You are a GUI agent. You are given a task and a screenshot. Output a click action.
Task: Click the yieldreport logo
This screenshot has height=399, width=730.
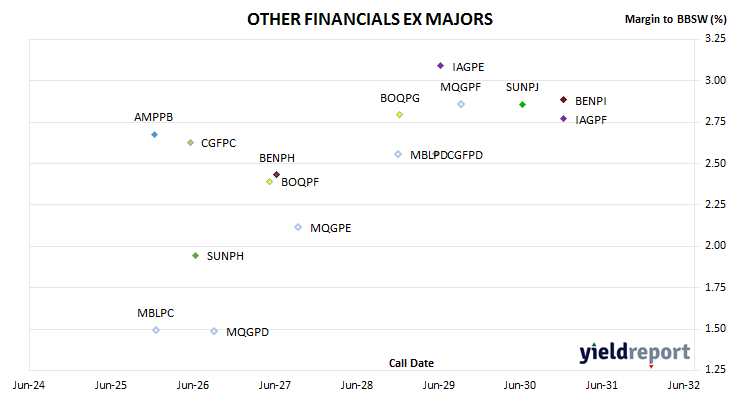[x=635, y=353]
